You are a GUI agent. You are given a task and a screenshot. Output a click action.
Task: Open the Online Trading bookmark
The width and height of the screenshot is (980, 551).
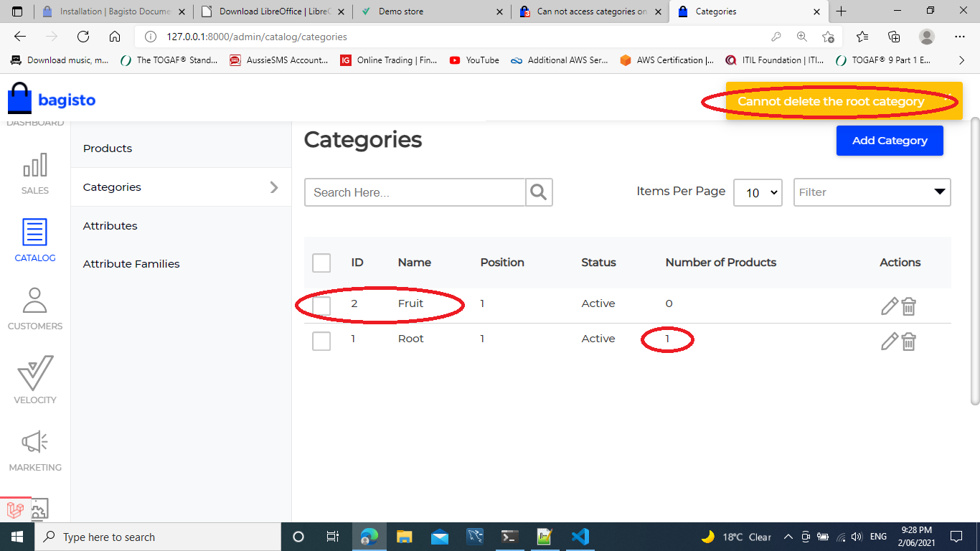(x=389, y=60)
